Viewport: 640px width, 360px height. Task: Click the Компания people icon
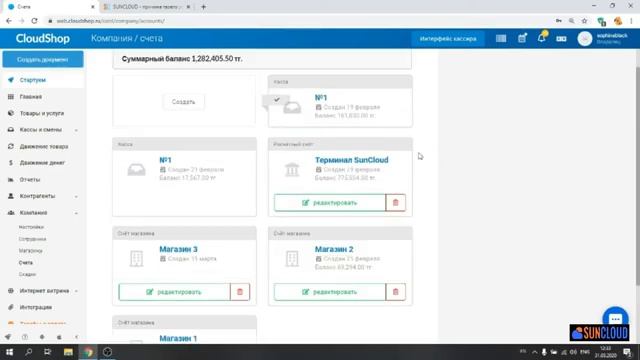tap(11, 213)
